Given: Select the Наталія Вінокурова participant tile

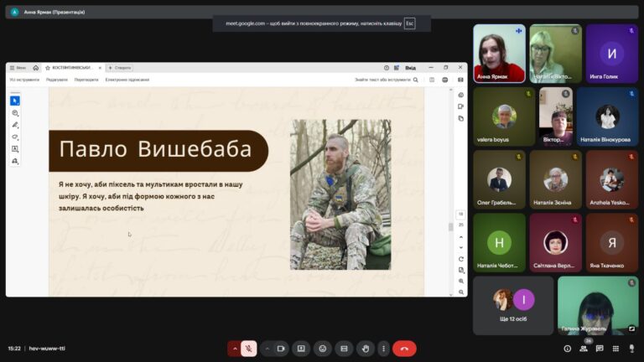Looking at the screenshot, I should tap(607, 116).
